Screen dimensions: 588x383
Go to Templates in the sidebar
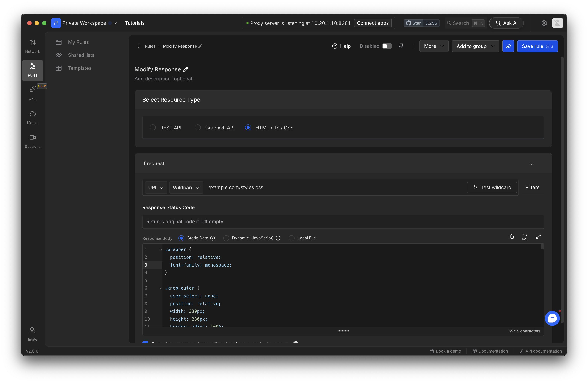click(x=80, y=68)
